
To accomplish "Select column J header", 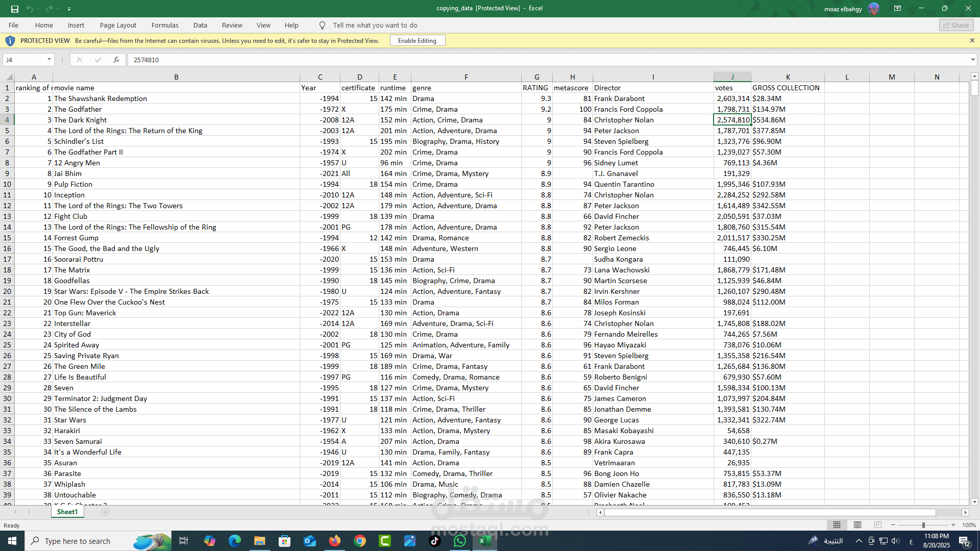I will point(732,77).
